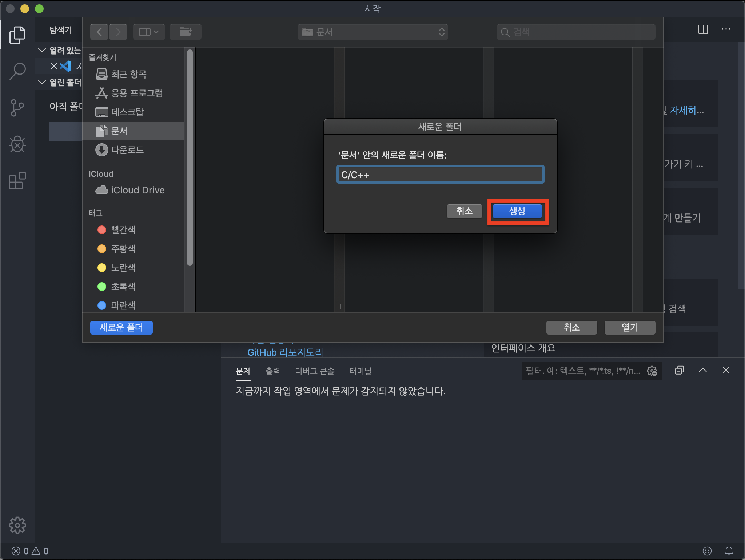Open the column view mode dropdown
The image size is (745, 560).
tap(149, 32)
